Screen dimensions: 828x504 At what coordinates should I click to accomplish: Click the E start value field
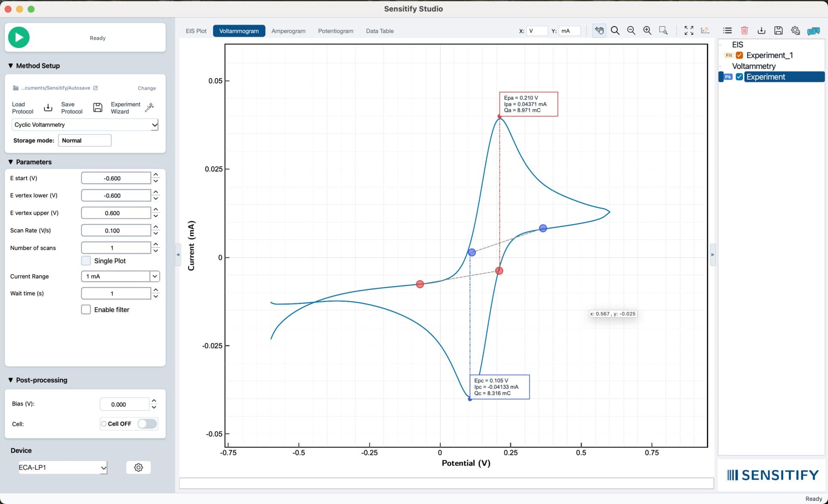(x=116, y=178)
